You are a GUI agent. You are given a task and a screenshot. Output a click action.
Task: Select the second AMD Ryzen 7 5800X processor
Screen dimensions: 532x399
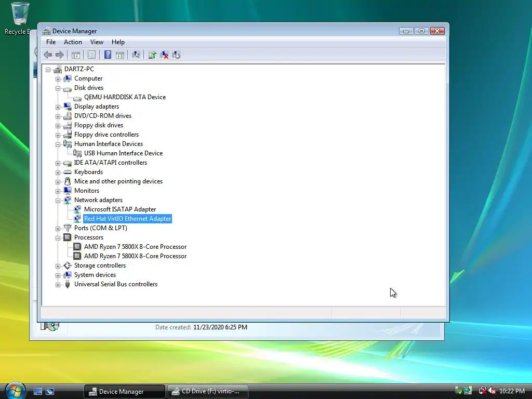click(136, 256)
